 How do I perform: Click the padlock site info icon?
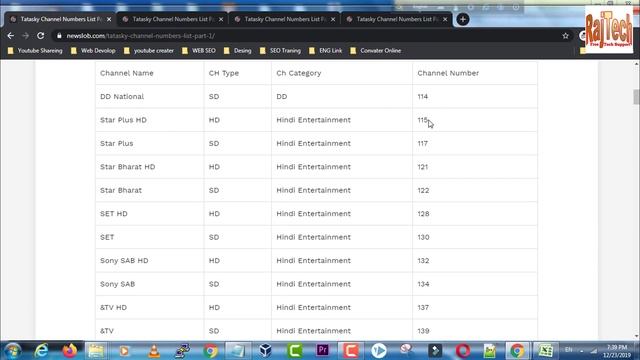tap(59, 36)
